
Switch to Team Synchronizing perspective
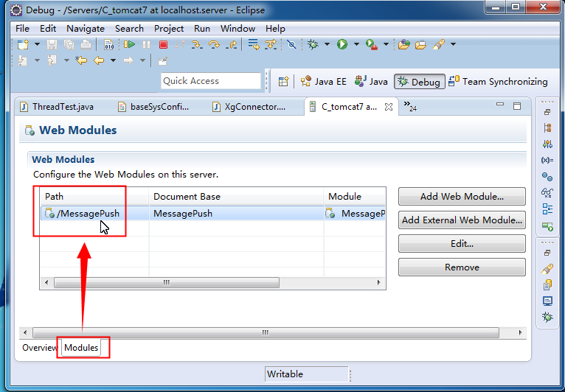[498, 82]
